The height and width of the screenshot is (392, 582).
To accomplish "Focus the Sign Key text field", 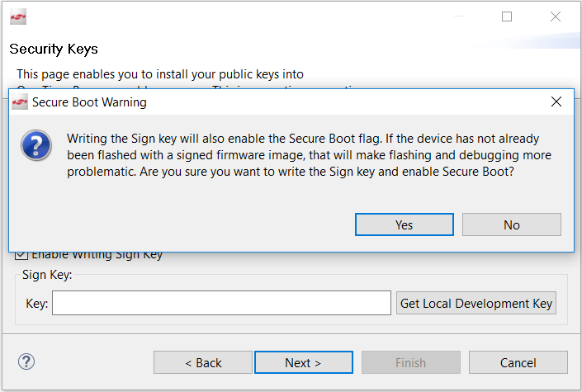I will click(221, 303).
